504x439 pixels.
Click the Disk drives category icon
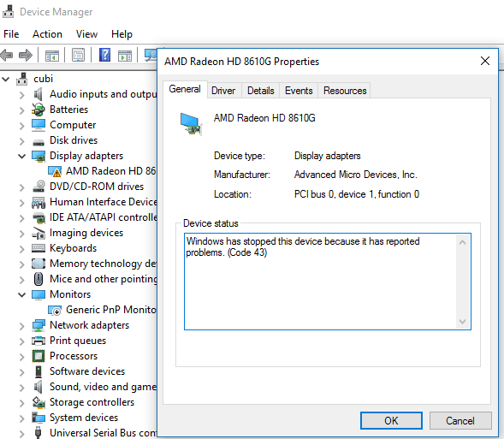coord(39,142)
